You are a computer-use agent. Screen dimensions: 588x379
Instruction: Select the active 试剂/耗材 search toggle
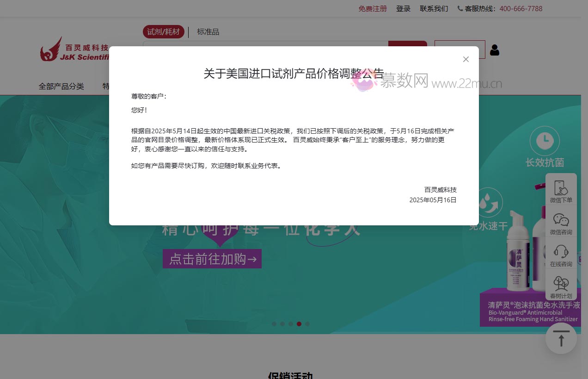click(x=163, y=31)
